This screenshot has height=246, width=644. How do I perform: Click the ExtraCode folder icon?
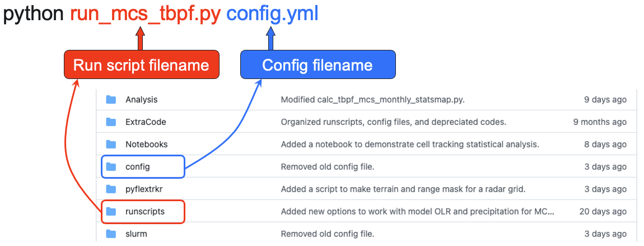click(x=111, y=122)
